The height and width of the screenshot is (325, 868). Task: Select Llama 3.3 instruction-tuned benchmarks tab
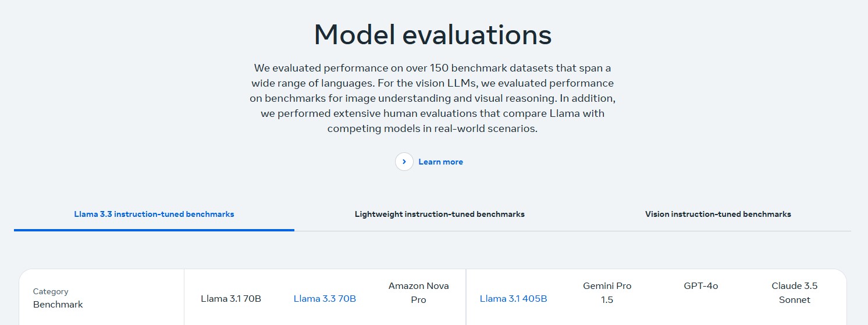click(154, 214)
